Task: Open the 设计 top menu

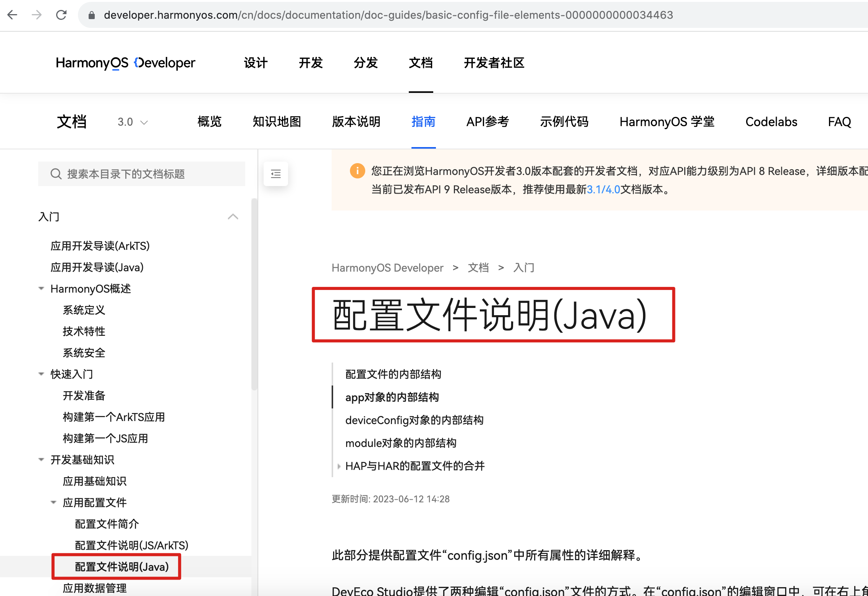Action: point(256,63)
